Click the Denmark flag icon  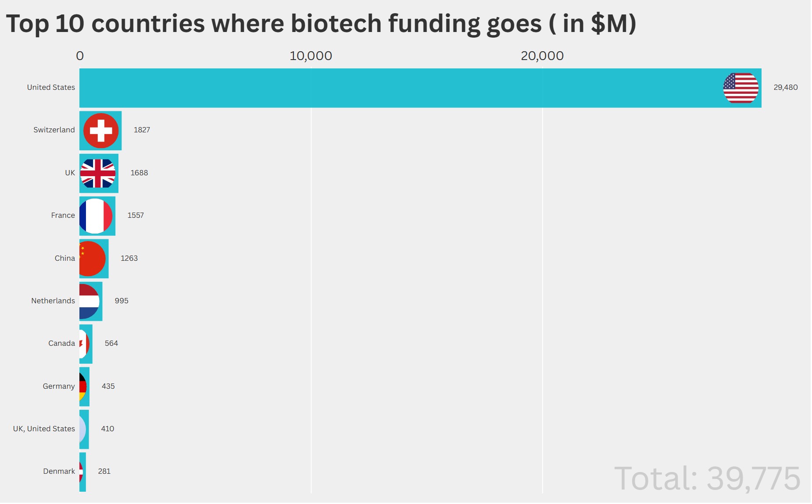tap(81, 472)
